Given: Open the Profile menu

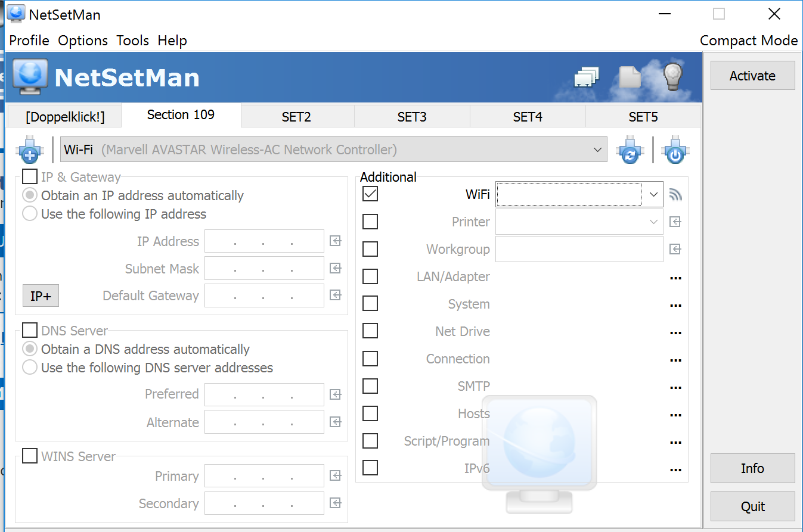Looking at the screenshot, I should click(29, 41).
